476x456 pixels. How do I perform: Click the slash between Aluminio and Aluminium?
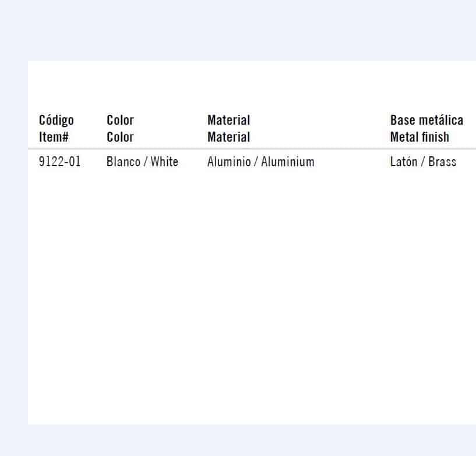tap(256, 162)
